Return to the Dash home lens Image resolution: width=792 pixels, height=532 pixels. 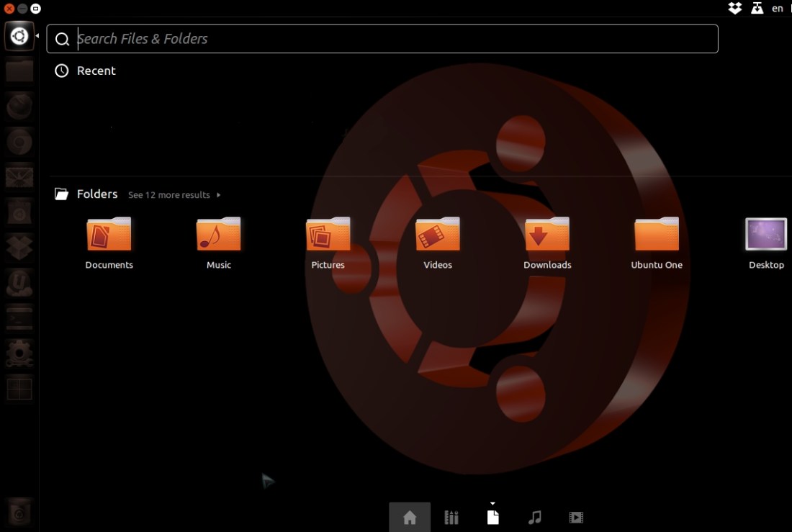pos(410,517)
